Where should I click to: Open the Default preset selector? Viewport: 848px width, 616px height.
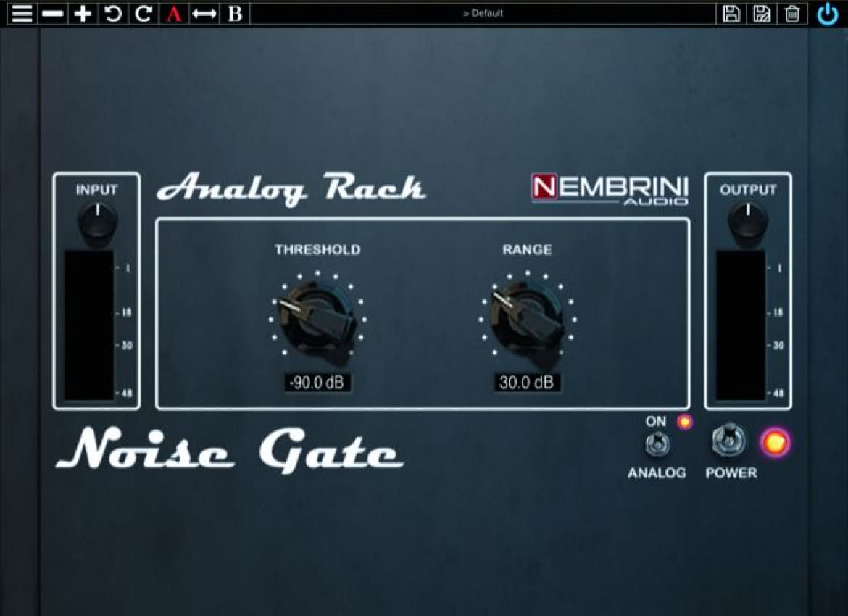coord(483,14)
